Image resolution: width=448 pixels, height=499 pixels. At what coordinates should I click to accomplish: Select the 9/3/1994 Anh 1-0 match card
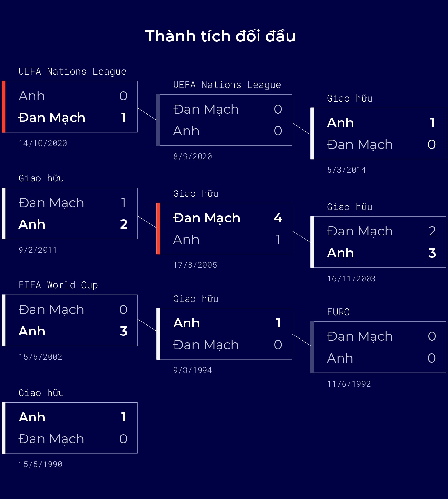pyautogui.click(x=224, y=334)
